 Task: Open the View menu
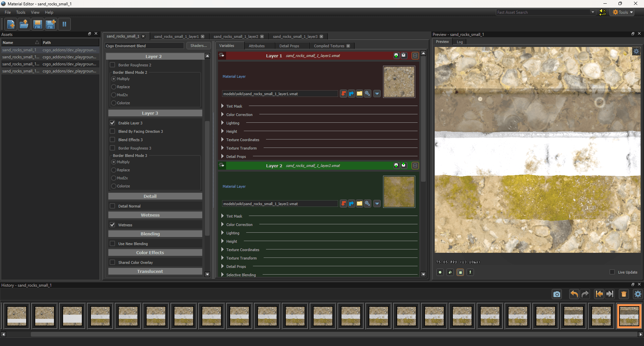pos(35,12)
